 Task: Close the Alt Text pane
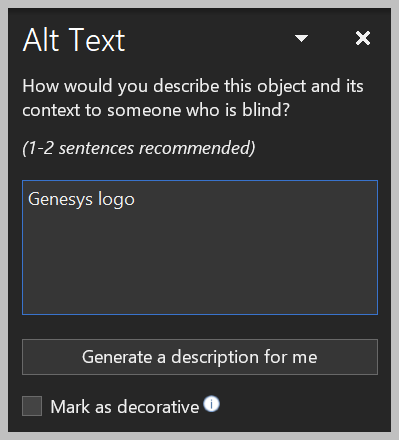pos(363,38)
